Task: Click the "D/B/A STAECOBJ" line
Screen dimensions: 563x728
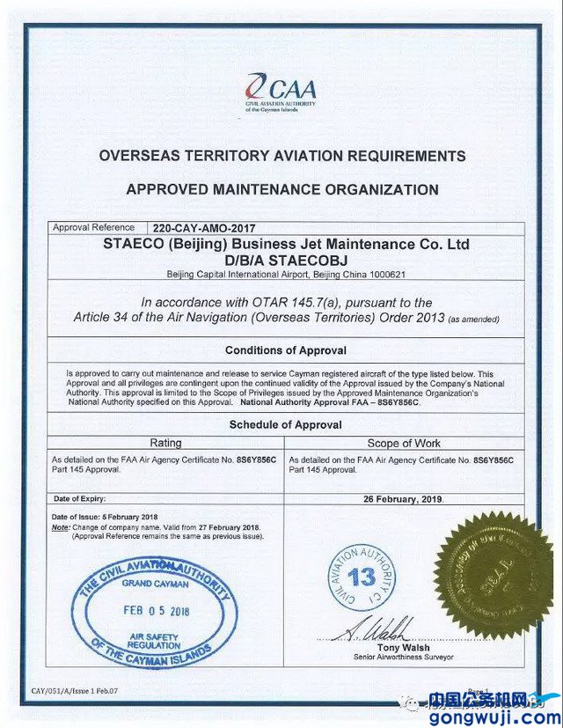Action: pyautogui.click(x=286, y=260)
